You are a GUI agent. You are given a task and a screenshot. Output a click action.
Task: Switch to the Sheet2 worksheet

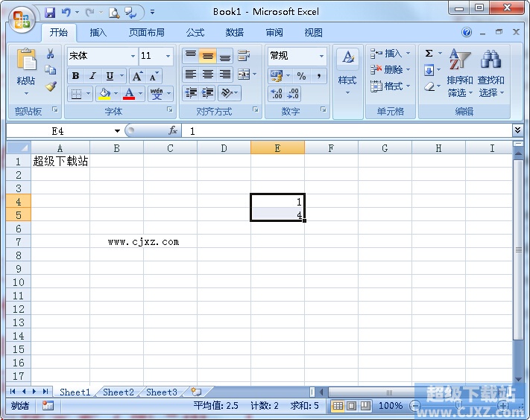coord(119,392)
